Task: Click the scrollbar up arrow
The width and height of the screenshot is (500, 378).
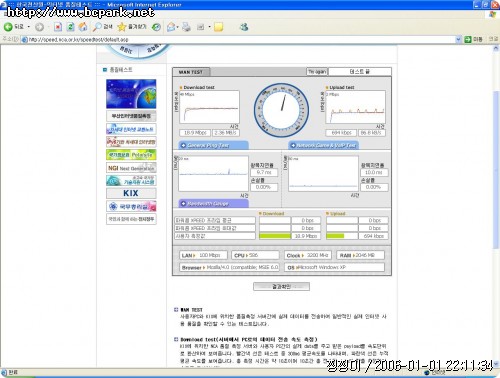Action: 496,49
